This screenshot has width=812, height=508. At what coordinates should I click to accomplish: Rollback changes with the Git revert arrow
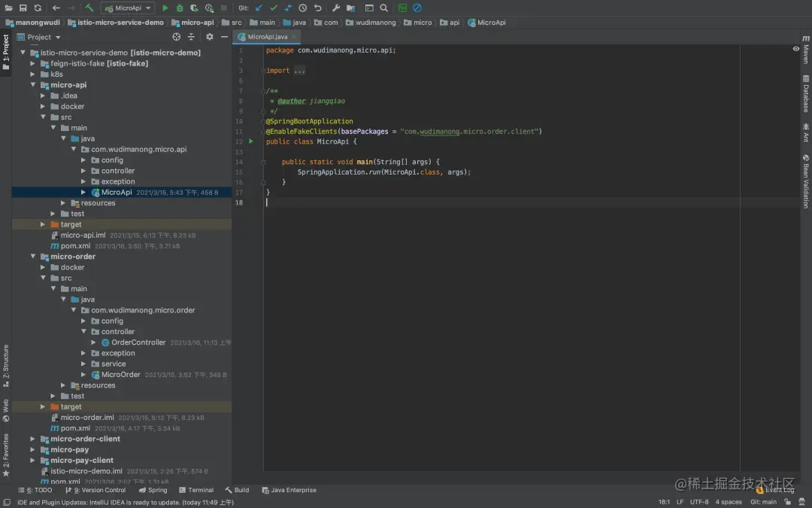[x=318, y=8]
